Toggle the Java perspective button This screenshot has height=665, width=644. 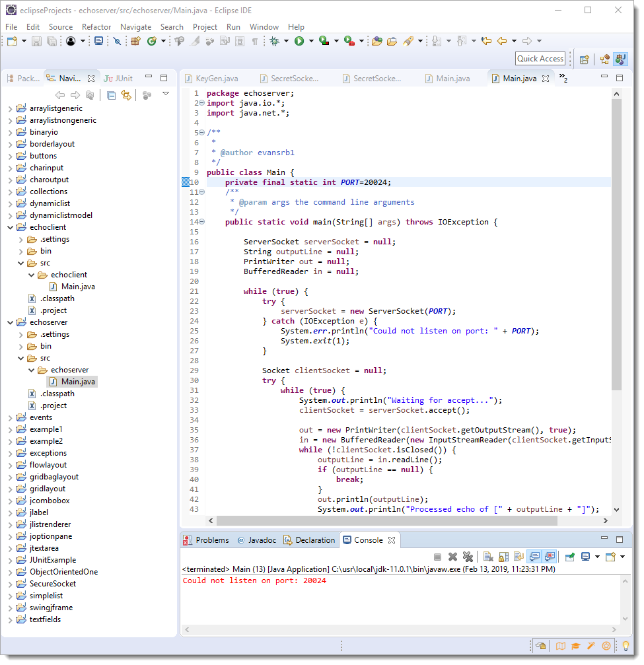coord(621,59)
